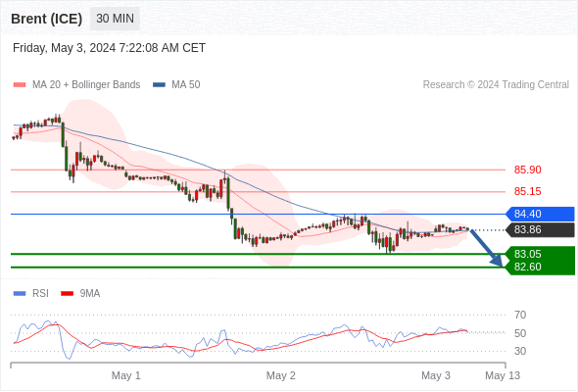
Task: Click the red 85.90 resistance label
Action: coord(527,170)
